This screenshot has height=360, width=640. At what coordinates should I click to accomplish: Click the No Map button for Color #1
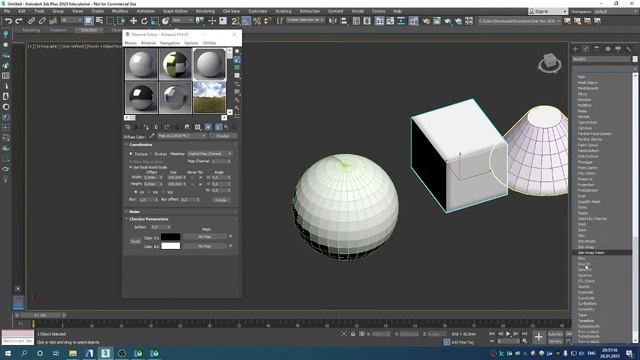204,237
